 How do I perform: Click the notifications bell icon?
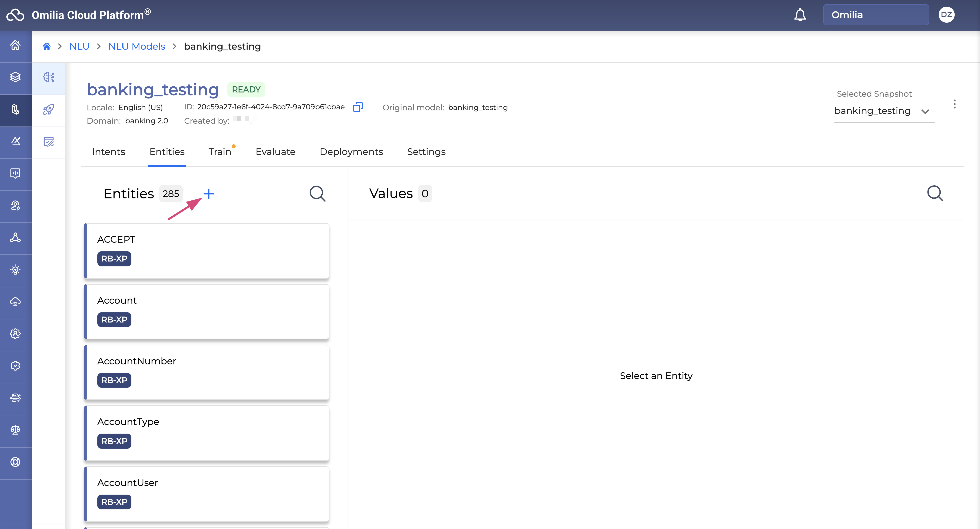tap(800, 15)
